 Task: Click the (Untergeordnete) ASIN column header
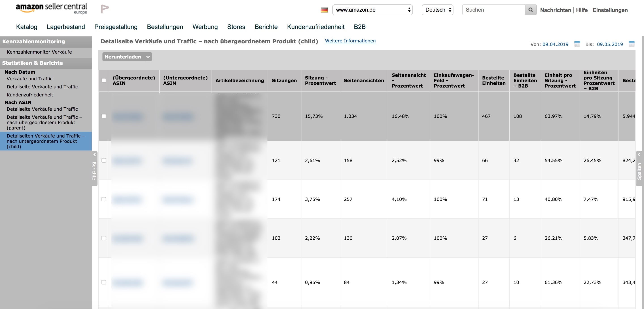pyautogui.click(x=185, y=80)
